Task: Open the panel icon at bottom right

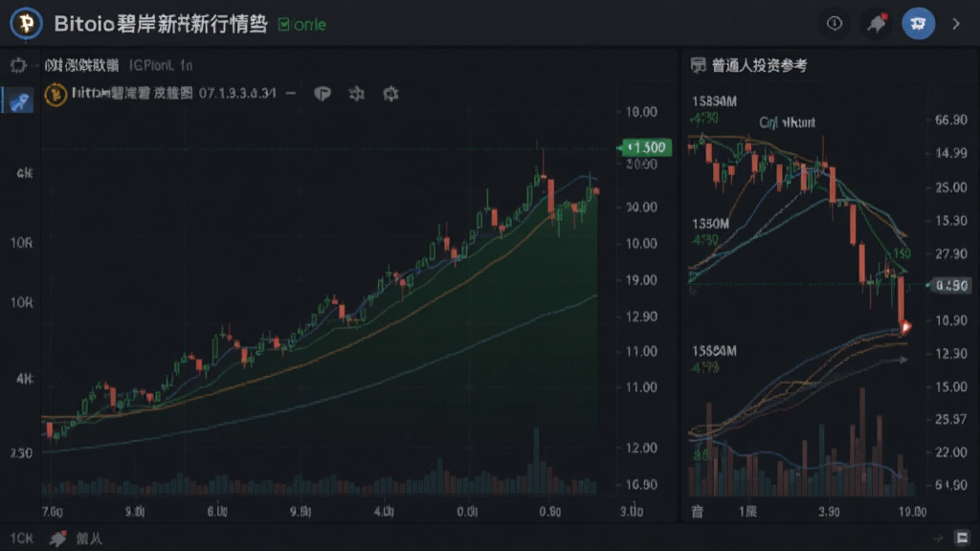Action: pyautogui.click(x=963, y=538)
